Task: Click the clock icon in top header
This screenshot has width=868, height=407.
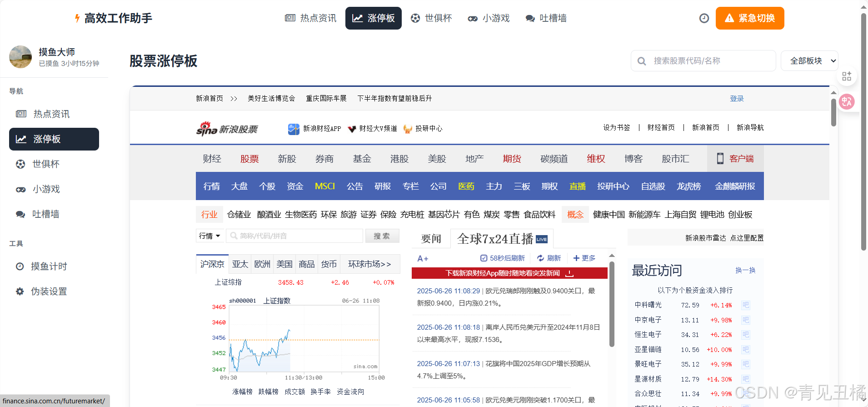Action: [704, 18]
